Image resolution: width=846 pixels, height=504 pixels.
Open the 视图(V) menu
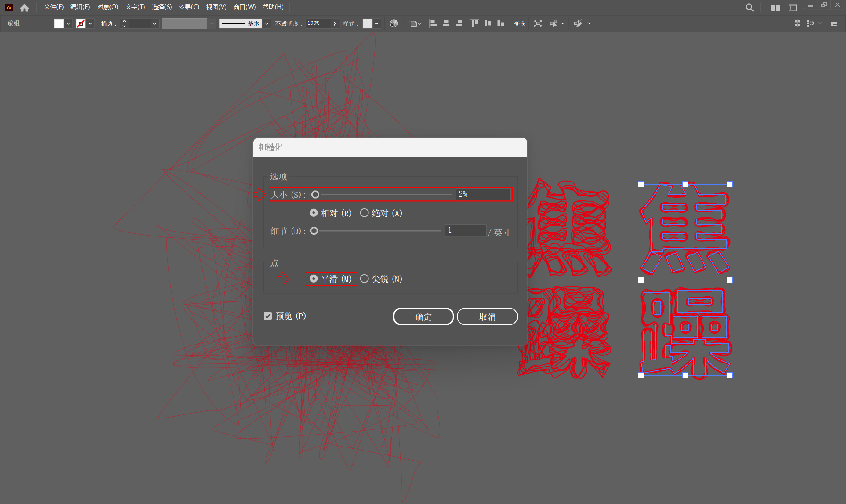(216, 7)
